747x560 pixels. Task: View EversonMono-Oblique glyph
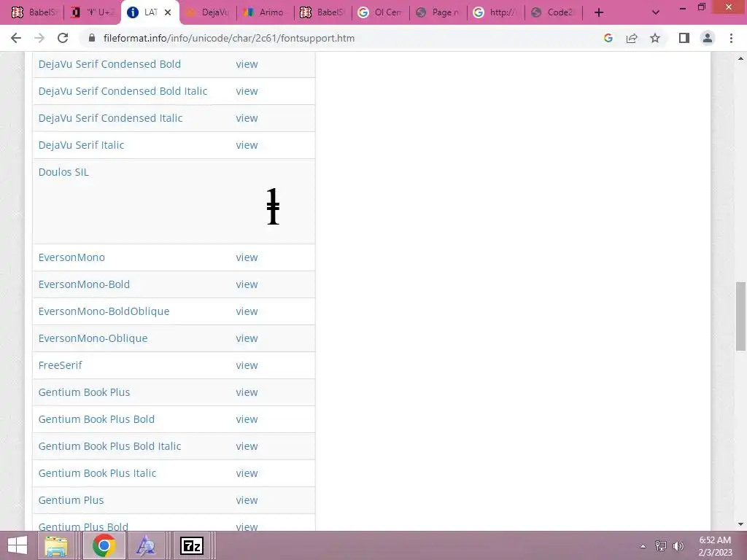point(247,338)
